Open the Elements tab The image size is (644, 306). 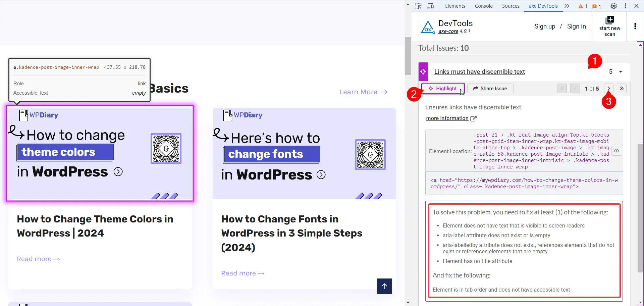pyautogui.click(x=455, y=6)
